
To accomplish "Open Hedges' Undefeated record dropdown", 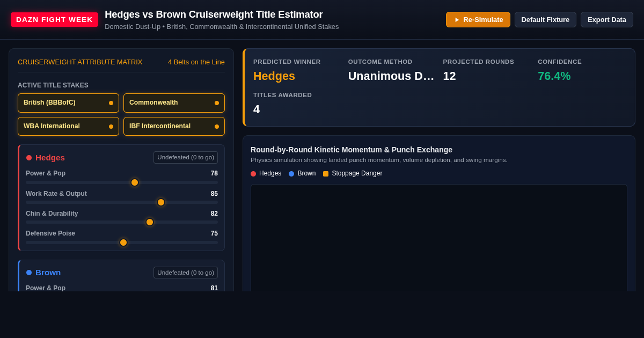I will [186, 158].
